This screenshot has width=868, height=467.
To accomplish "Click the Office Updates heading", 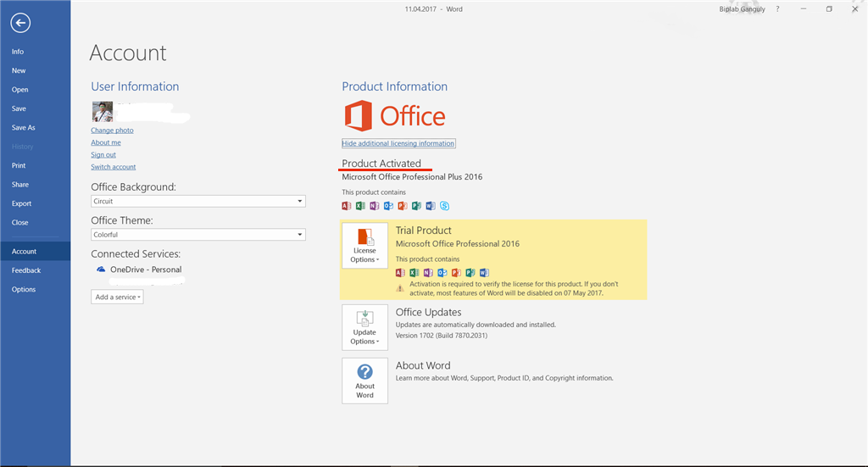I will click(x=428, y=312).
